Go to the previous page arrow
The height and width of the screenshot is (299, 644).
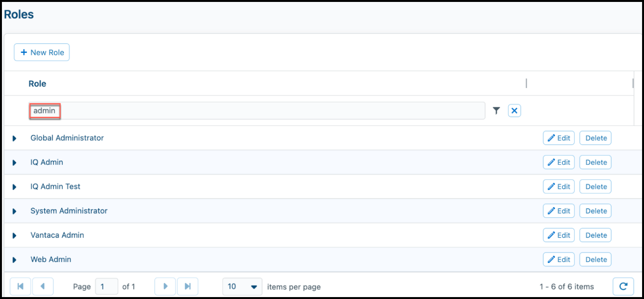click(x=43, y=287)
